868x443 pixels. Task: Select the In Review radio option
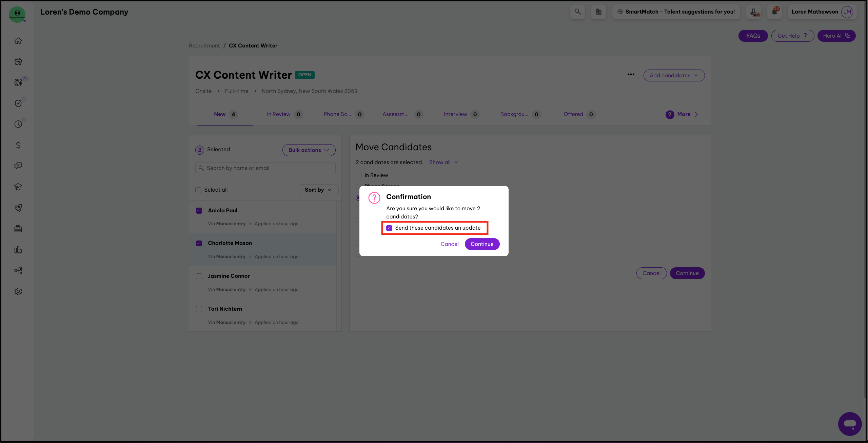(359, 175)
